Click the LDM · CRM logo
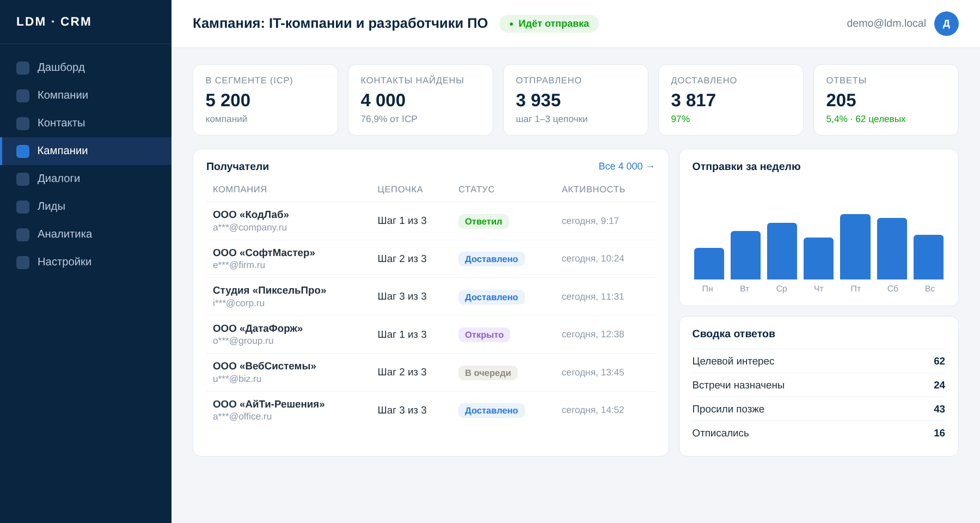This screenshot has height=523, width=980. click(54, 22)
